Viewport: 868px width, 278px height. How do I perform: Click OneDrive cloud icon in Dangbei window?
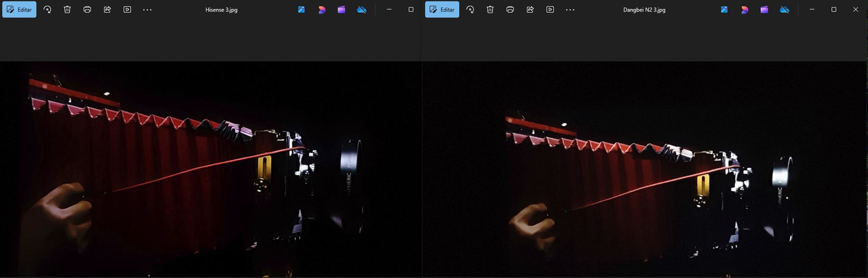(785, 9)
